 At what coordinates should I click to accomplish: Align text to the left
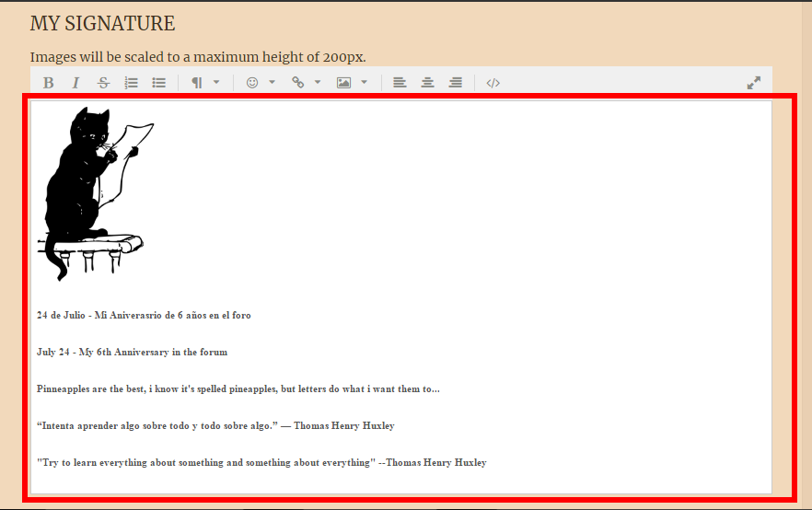click(400, 83)
